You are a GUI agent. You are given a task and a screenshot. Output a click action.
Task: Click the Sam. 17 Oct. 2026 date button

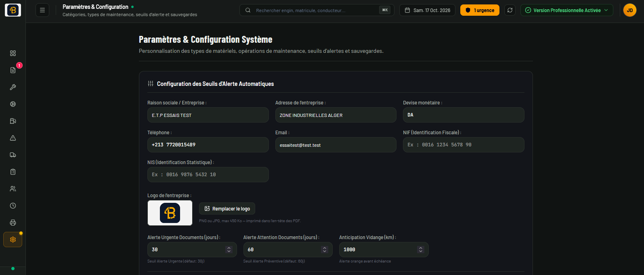(427, 10)
